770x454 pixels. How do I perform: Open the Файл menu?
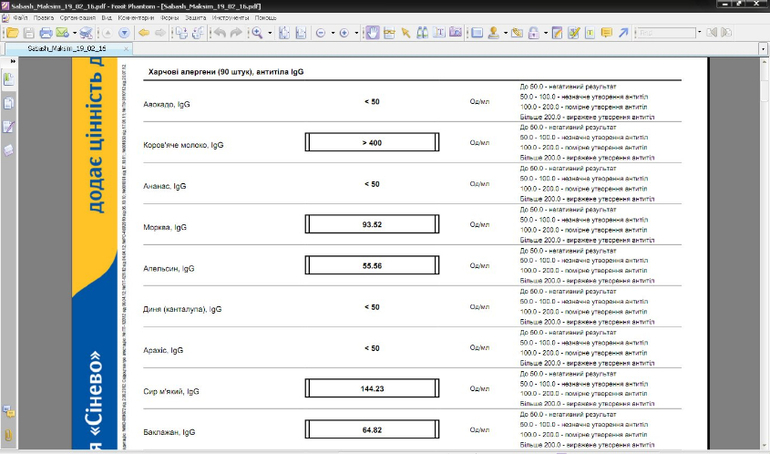pos(20,18)
